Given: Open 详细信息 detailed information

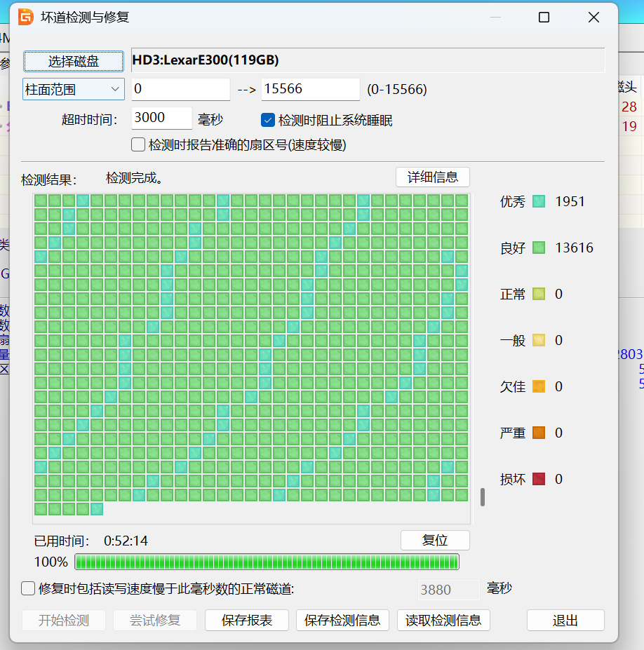Looking at the screenshot, I should (433, 177).
